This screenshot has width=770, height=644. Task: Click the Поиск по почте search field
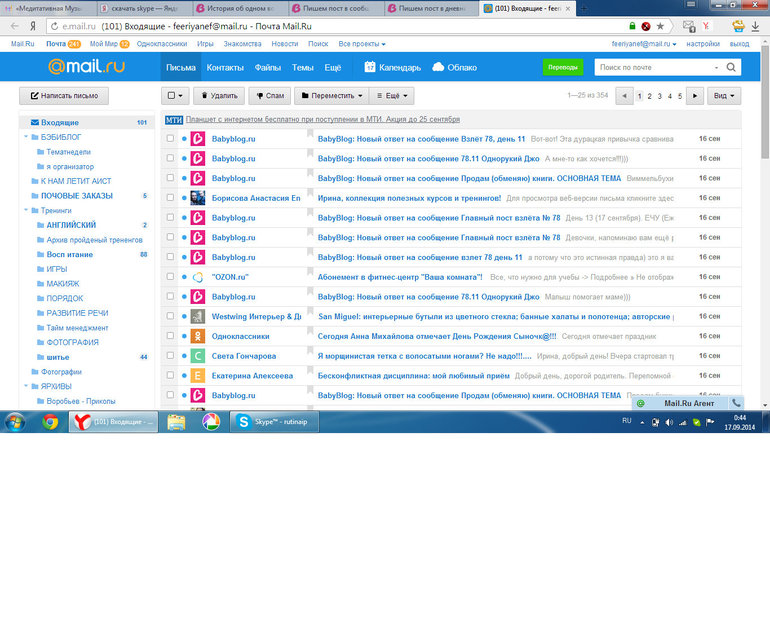click(658, 67)
